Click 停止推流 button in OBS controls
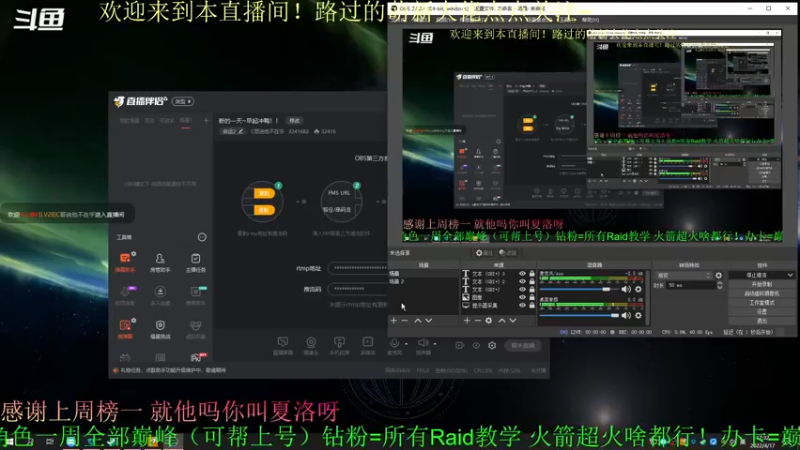Image resolution: width=800 pixels, height=450 pixels. pos(757,275)
